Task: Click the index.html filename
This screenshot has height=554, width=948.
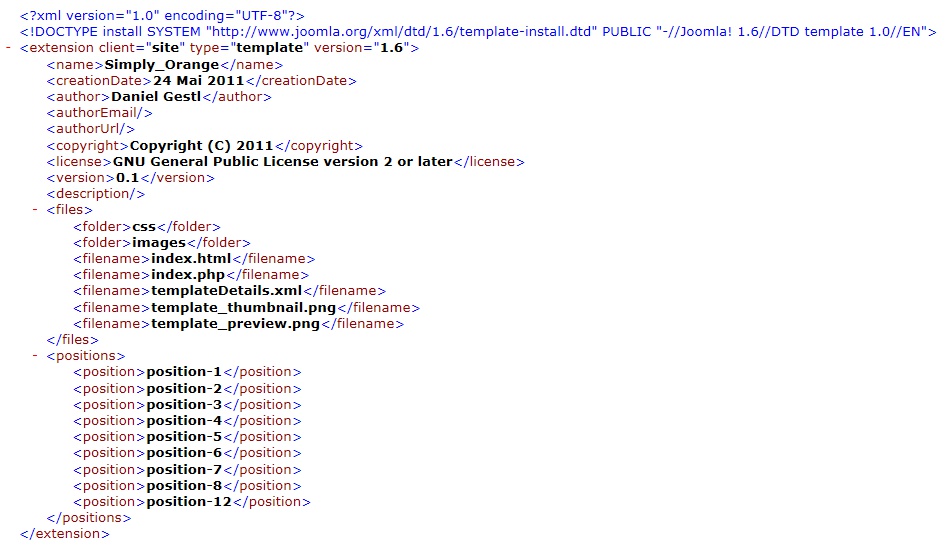Action: (x=191, y=259)
